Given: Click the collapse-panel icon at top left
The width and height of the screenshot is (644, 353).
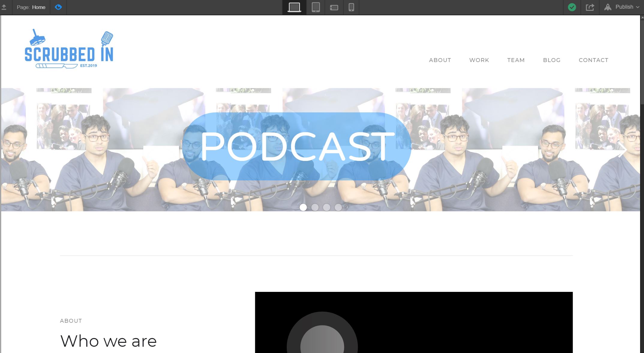Looking at the screenshot, I should (4, 7).
